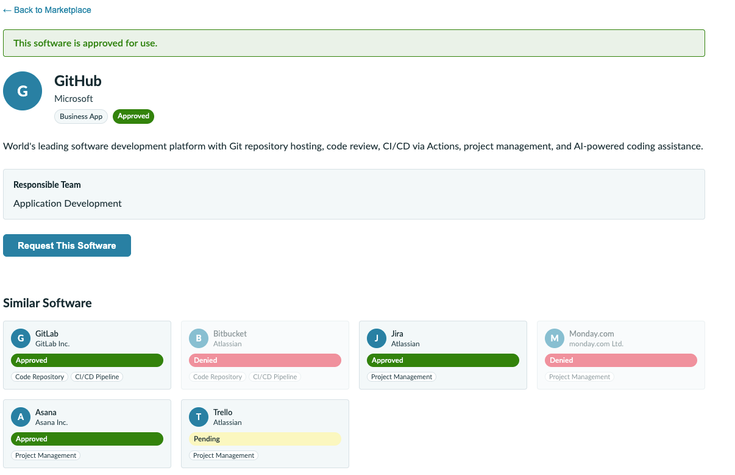Screen dimensions: 735x475
Task: Select GitLab's CI/CD Pipeline tag
Action: point(97,377)
